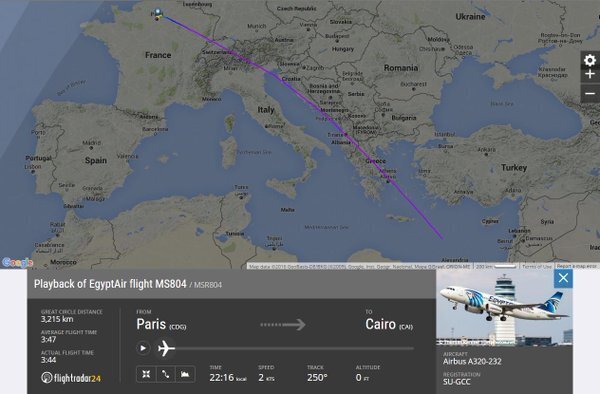Click the airplane marker on playback timeline
This screenshot has height=394, width=600.
166,348
